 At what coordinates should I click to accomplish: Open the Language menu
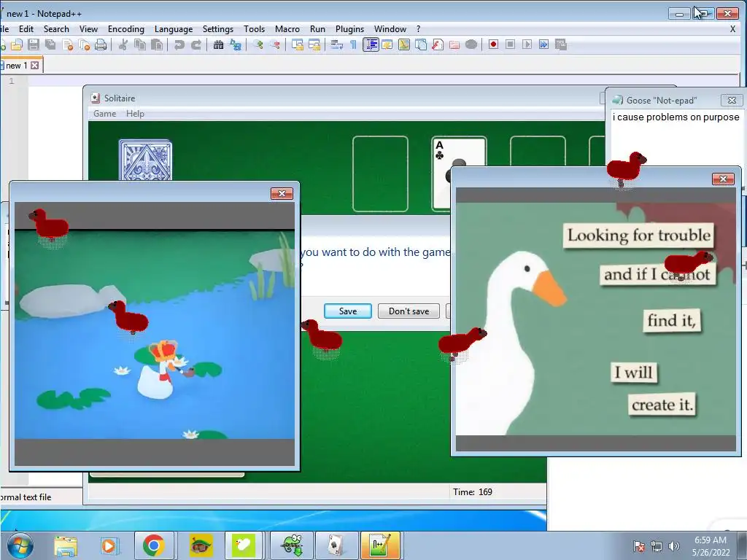(x=174, y=29)
